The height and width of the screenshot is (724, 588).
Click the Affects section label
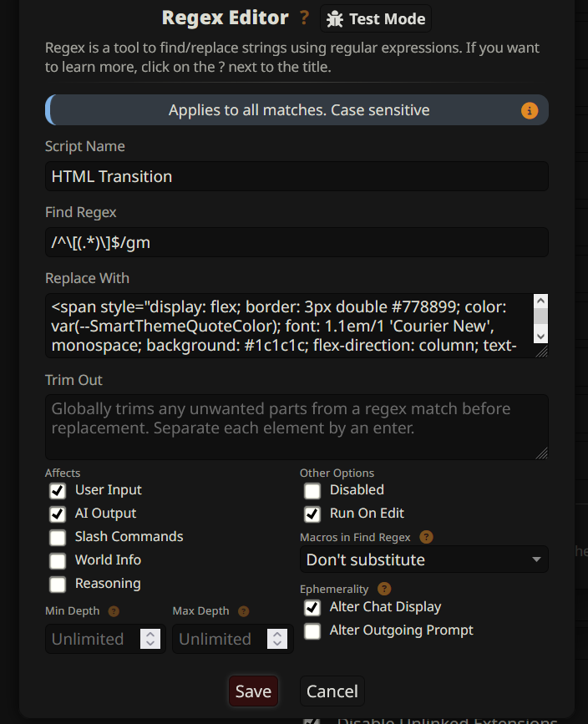point(63,473)
